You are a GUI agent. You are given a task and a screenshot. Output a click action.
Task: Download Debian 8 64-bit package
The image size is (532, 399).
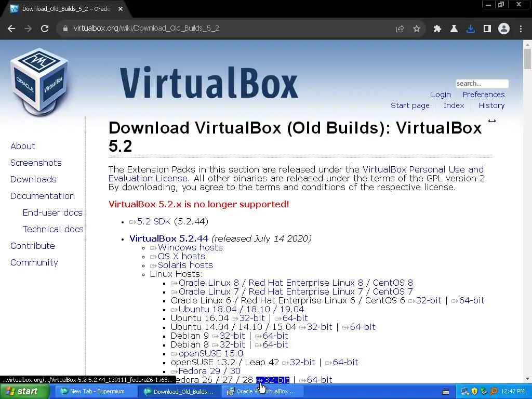tap(275, 345)
